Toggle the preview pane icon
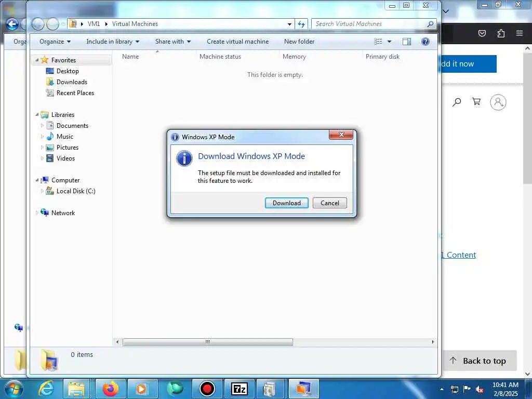This screenshot has height=399, width=532. coord(406,42)
